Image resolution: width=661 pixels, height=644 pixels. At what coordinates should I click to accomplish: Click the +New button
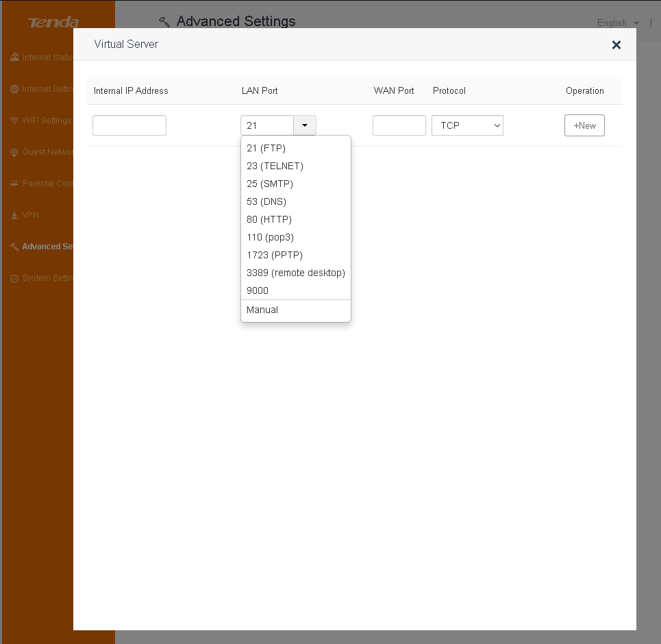[x=584, y=125]
